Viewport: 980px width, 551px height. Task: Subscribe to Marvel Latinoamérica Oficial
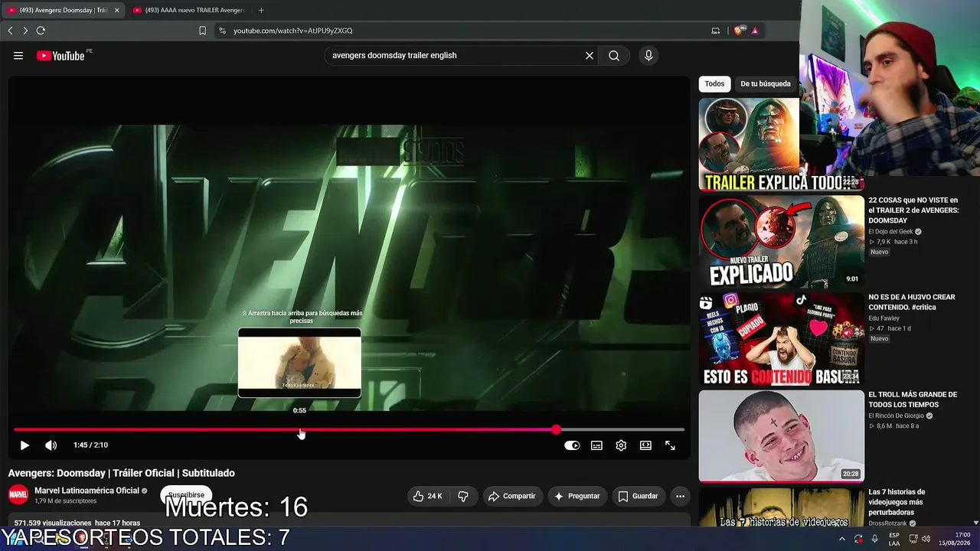click(x=186, y=495)
